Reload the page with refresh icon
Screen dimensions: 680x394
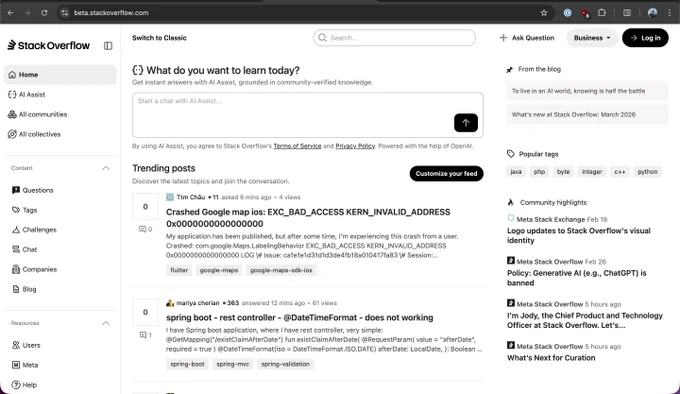44,13
